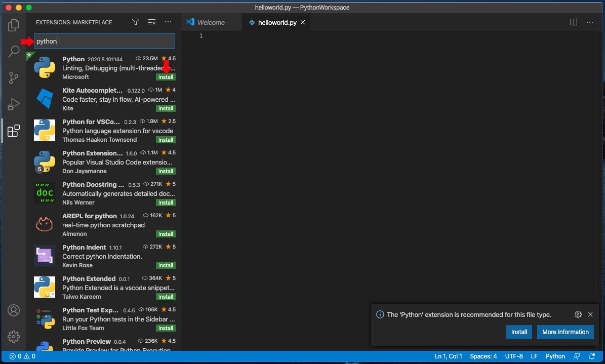Viewport: 605px width, 364px height.
Task: Change file encoding UTF-8
Action: coord(514,356)
